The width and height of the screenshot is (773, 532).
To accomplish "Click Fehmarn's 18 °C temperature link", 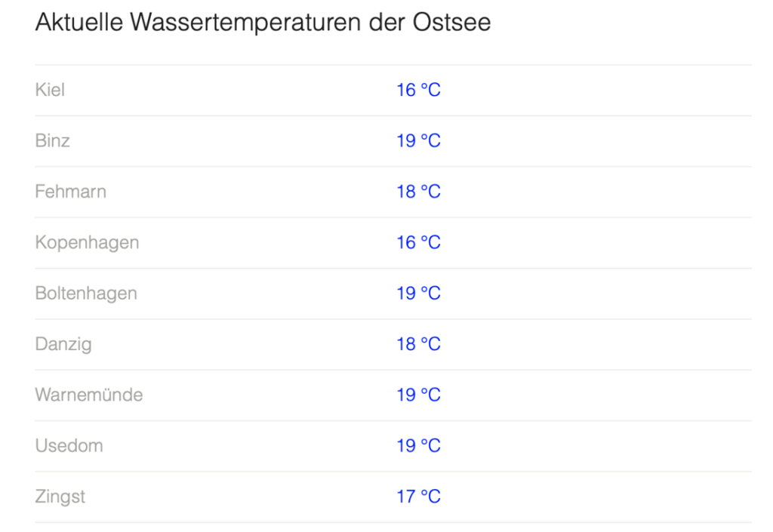I will pyautogui.click(x=418, y=192).
